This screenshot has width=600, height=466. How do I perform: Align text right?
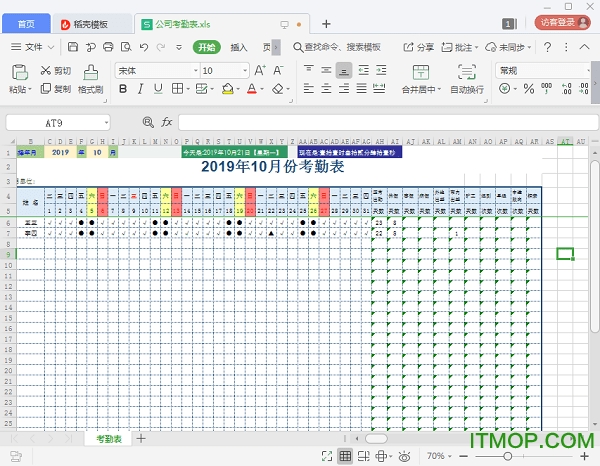(344, 89)
